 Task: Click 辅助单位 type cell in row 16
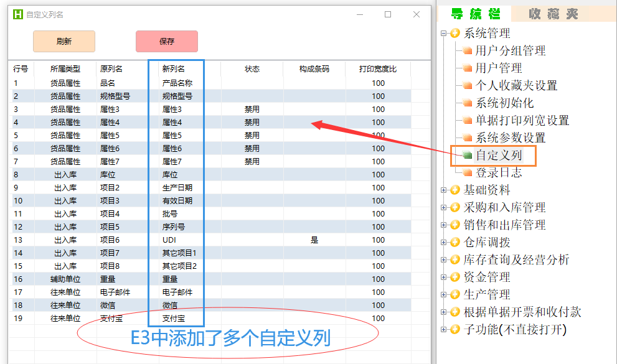click(x=65, y=279)
